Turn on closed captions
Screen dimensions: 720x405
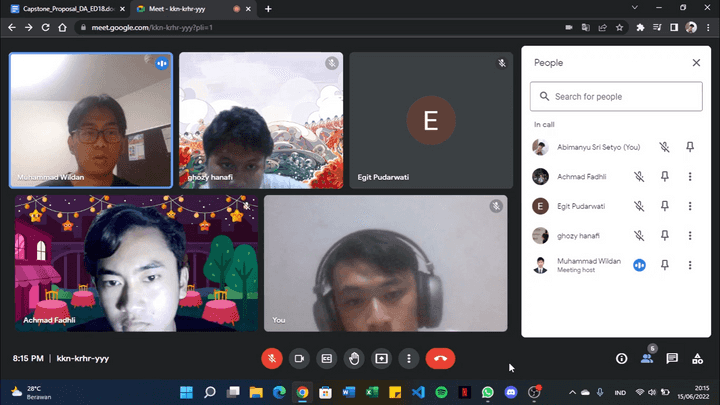[326, 358]
